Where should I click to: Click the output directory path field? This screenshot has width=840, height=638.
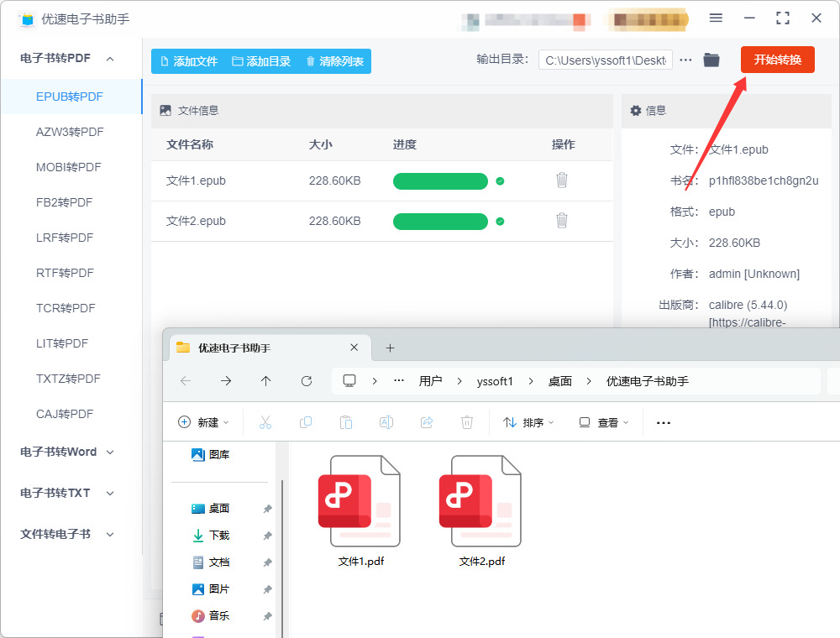click(x=606, y=60)
